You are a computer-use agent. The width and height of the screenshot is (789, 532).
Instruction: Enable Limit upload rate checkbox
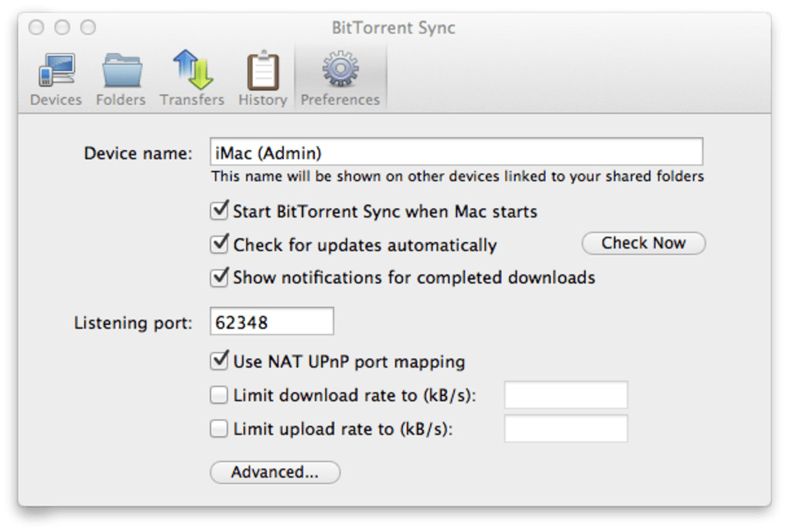(220, 429)
